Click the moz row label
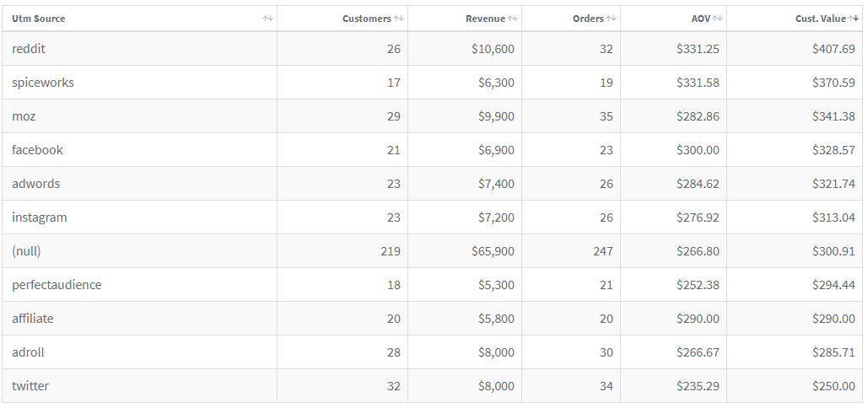The width and height of the screenshot is (868, 408). 24,116
